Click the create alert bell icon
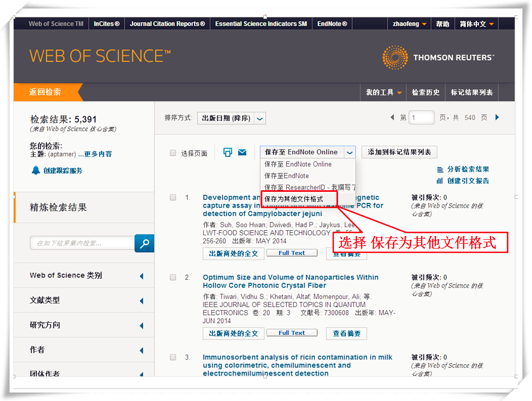The height and width of the screenshot is (401, 532). pyautogui.click(x=36, y=170)
